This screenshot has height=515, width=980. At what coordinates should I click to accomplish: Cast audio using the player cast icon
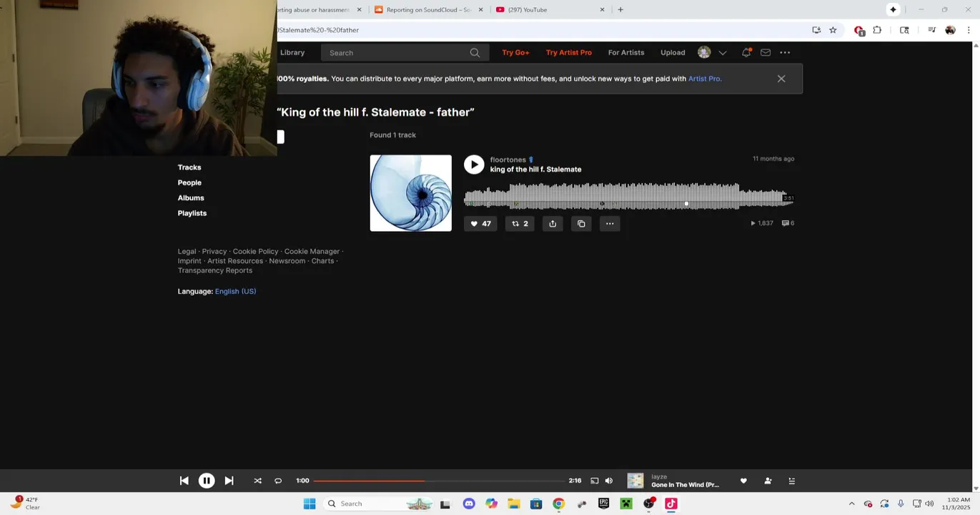594,481
